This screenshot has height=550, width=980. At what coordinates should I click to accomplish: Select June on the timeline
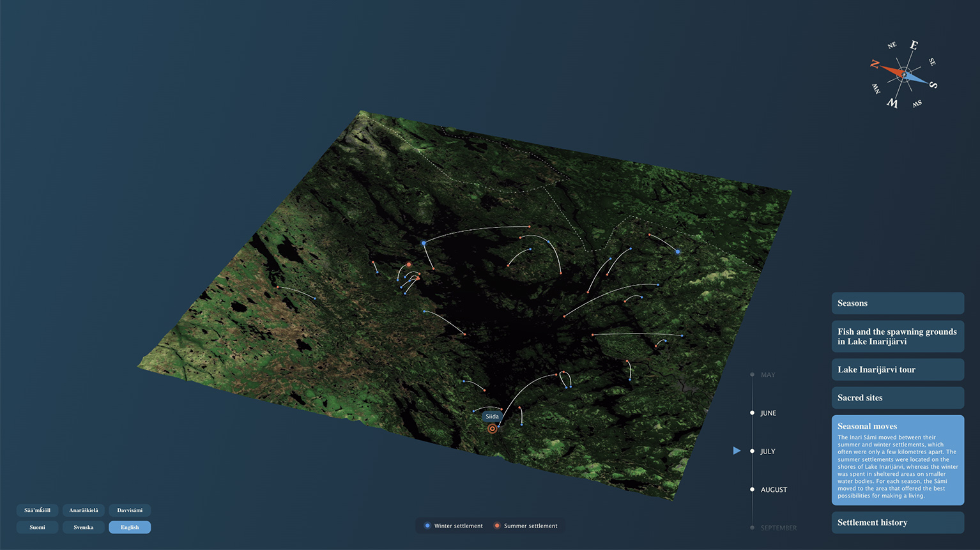[x=752, y=413]
